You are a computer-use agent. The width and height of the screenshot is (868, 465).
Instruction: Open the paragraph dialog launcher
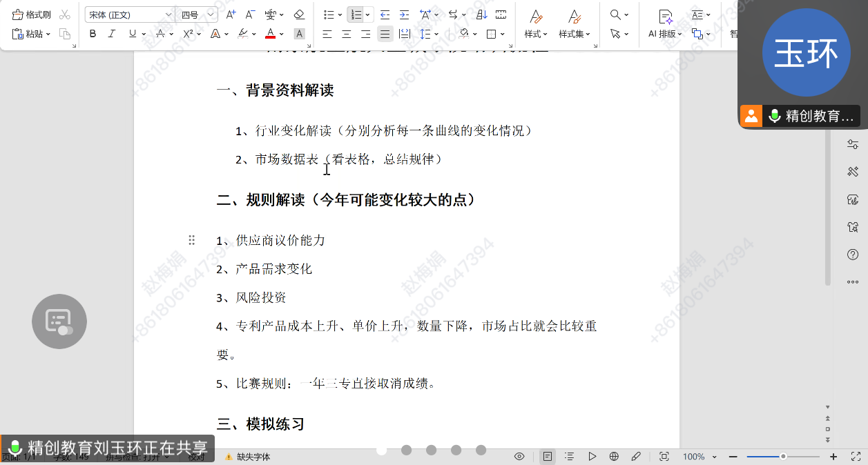pos(511,46)
